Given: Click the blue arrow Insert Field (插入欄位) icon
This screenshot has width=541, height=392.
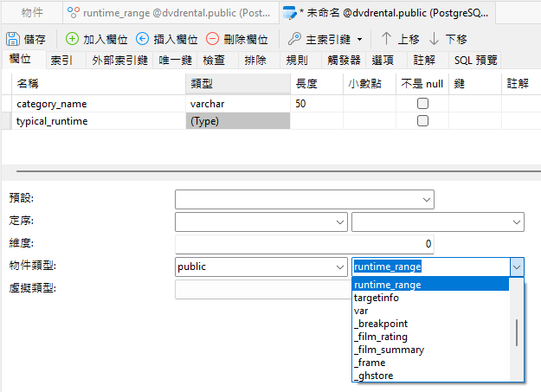Looking at the screenshot, I should click(x=142, y=39).
